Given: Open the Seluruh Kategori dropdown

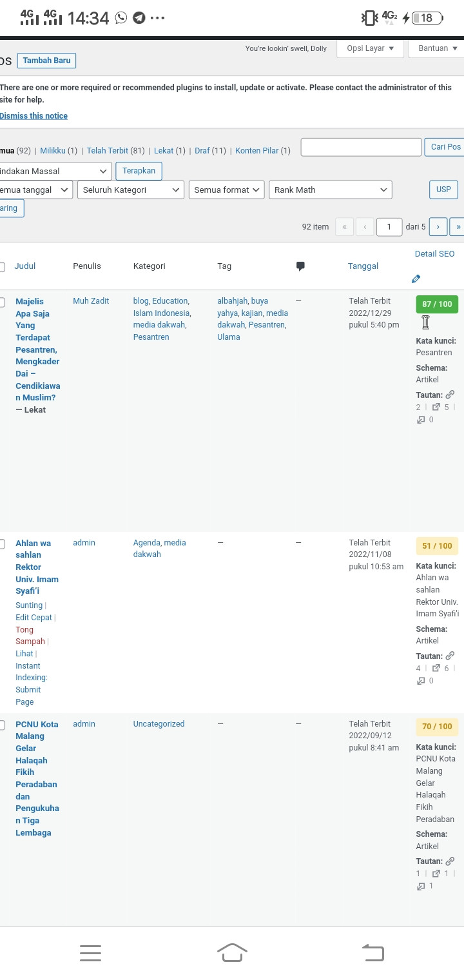Looking at the screenshot, I should (131, 190).
